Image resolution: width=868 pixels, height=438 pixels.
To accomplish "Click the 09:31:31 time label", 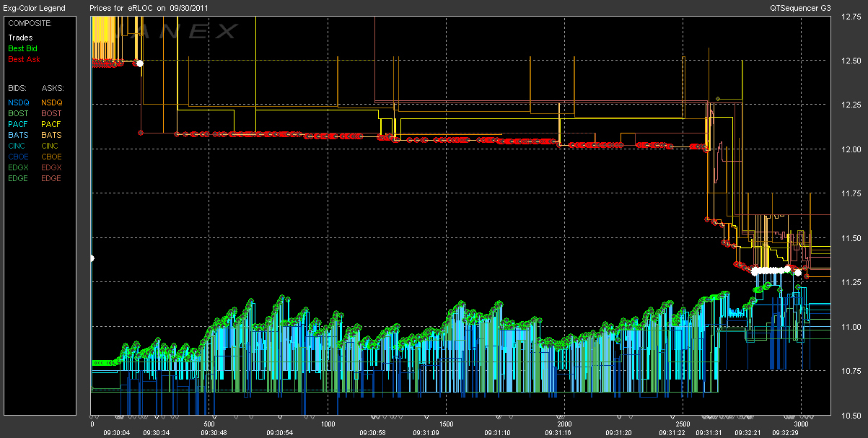I will click(710, 432).
